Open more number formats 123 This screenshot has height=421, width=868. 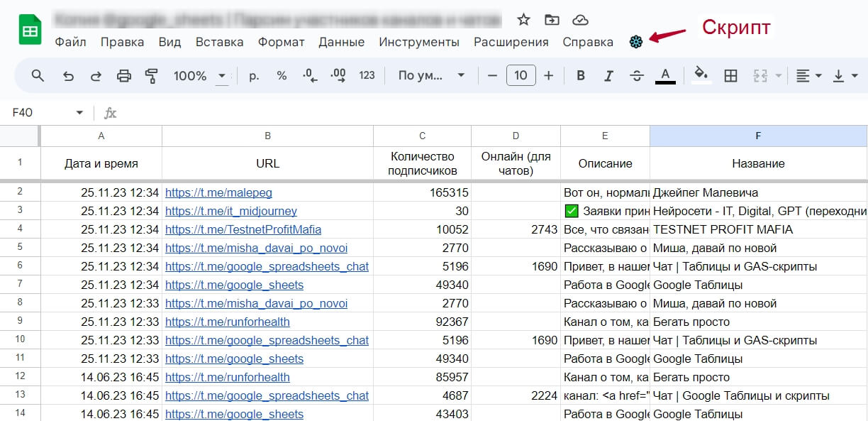367,75
